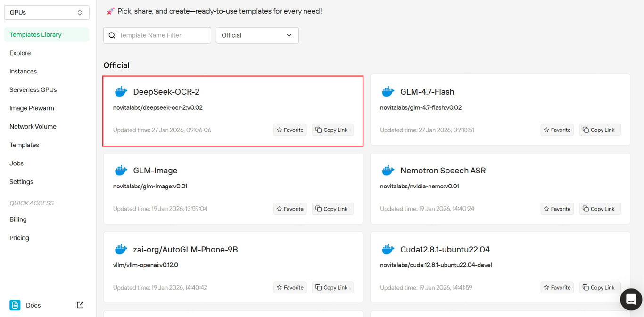Click the Template Name Filter input
This screenshot has height=317, width=644.
point(157,35)
